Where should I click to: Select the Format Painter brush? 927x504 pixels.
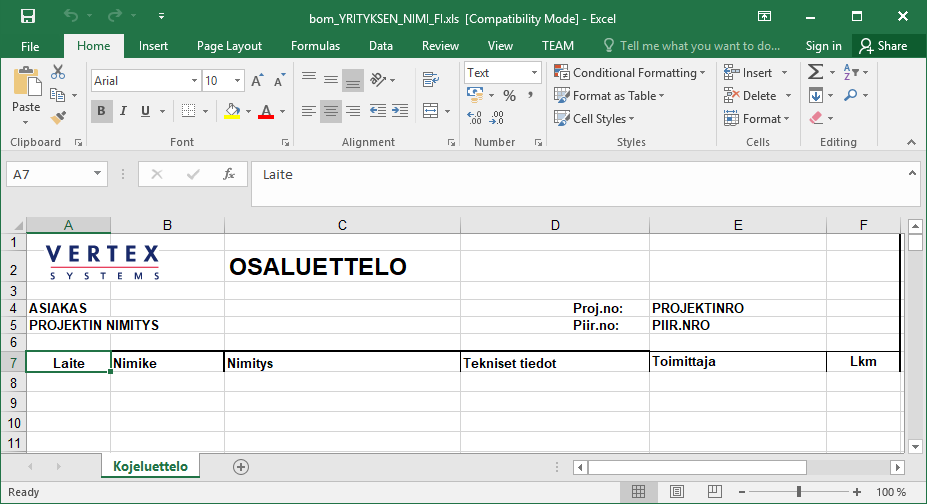click(x=58, y=117)
